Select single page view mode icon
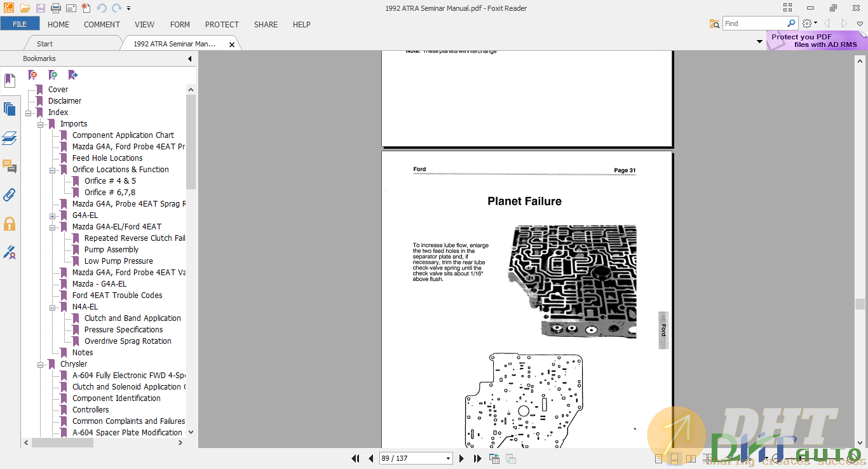Screen dimensions: 868x469 coord(658,458)
